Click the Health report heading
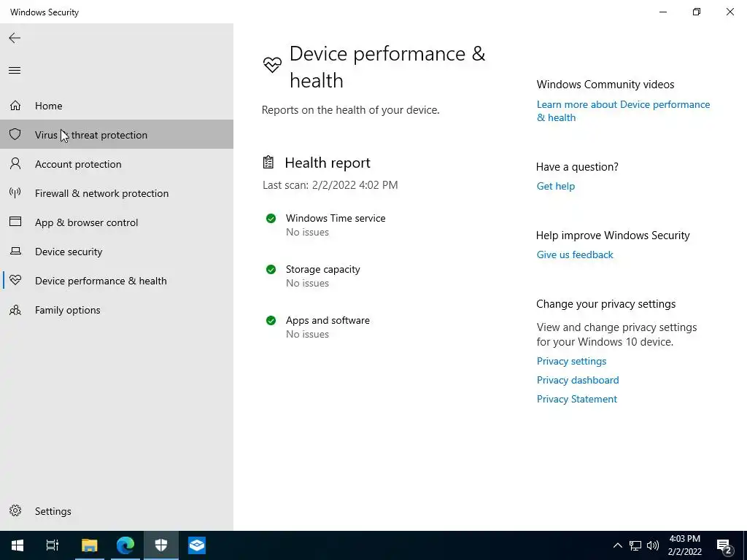 click(x=328, y=163)
